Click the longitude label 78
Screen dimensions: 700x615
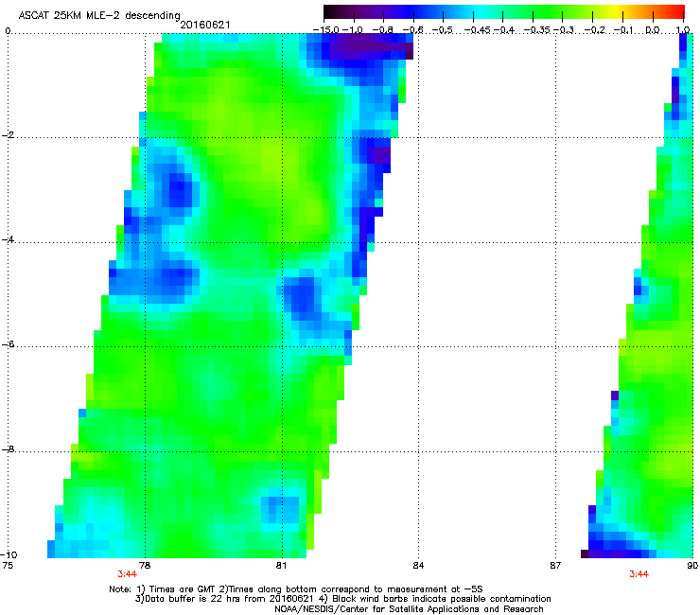coord(145,566)
